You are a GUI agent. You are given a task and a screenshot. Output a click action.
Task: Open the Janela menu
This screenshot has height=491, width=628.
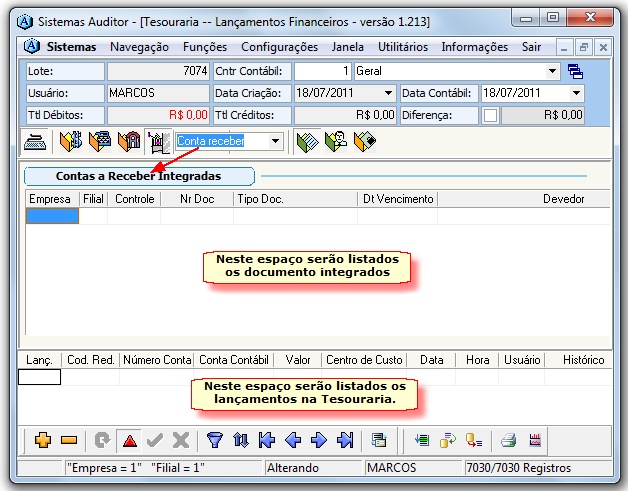[x=348, y=47]
